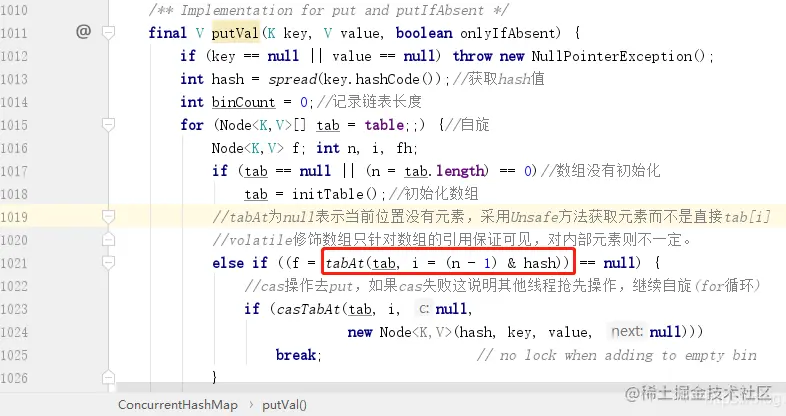Screen dimensions: 786x416
Task: Select the putVal() breadcrumb
Action: (x=284, y=405)
